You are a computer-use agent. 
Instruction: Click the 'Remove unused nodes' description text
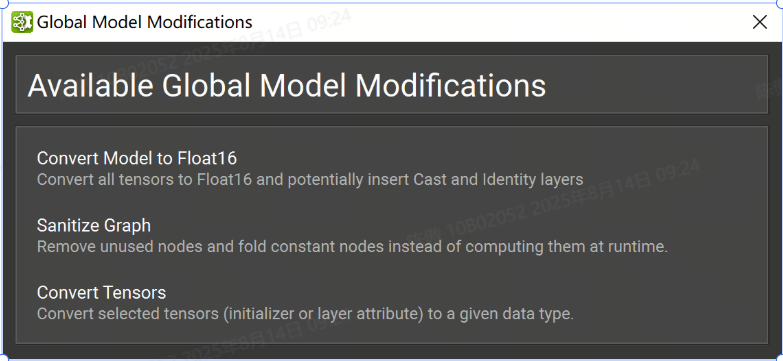(x=353, y=247)
